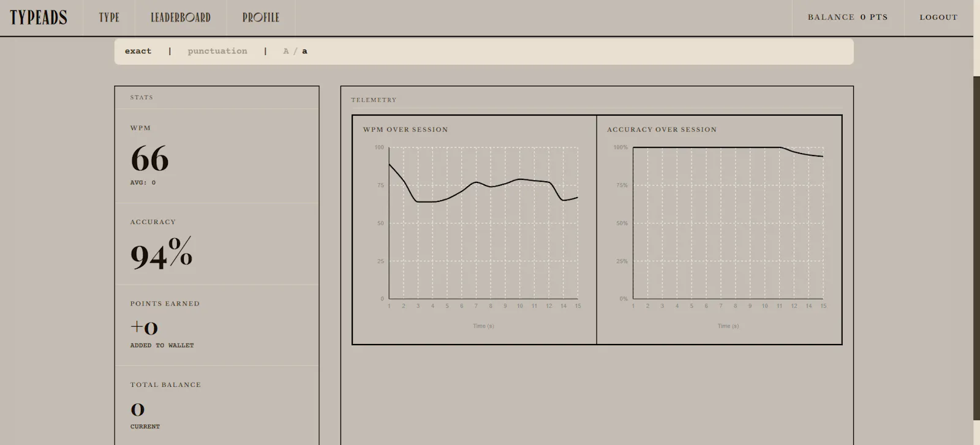
Task: Click the accuracy value 94%
Action: point(161,253)
